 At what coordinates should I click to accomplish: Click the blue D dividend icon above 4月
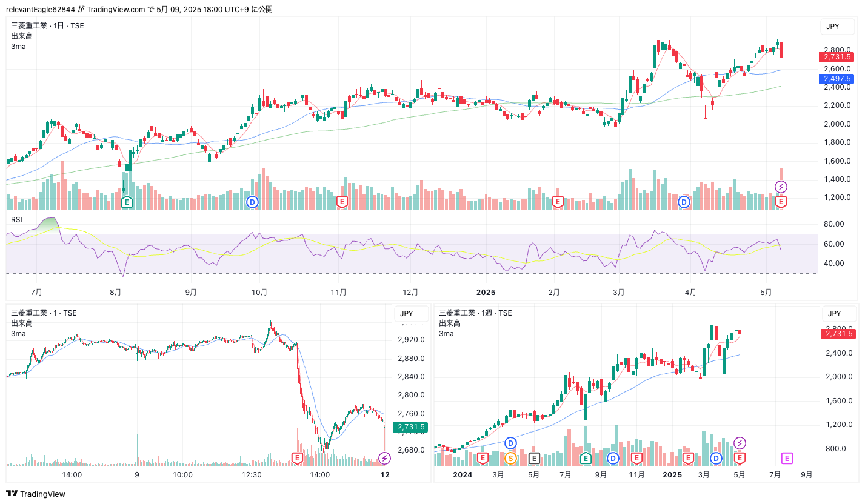click(x=684, y=202)
